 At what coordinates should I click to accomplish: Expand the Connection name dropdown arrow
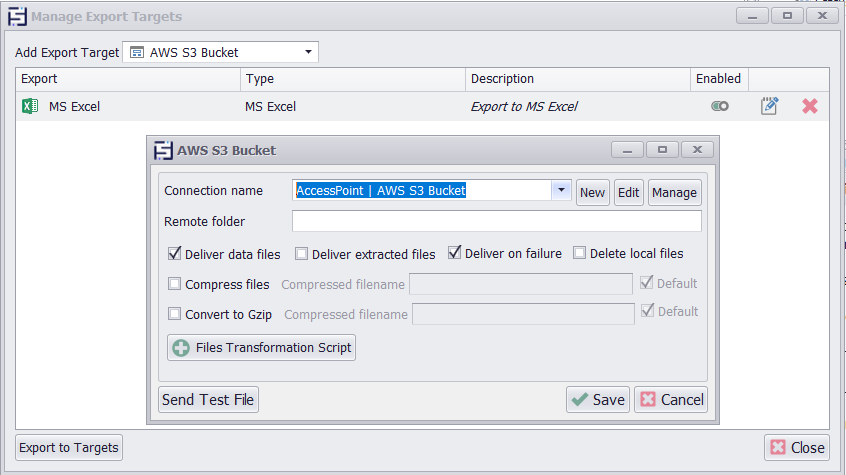coord(561,190)
